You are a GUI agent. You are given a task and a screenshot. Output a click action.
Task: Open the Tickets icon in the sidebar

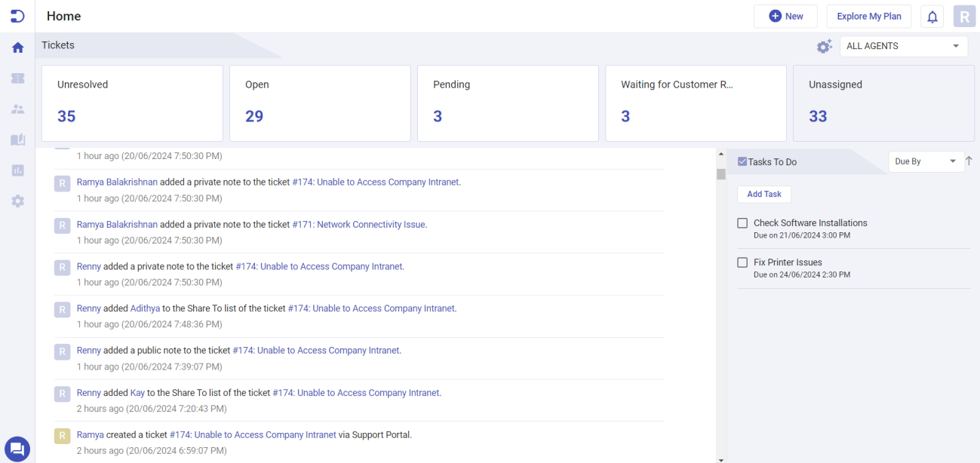coord(17,78)
